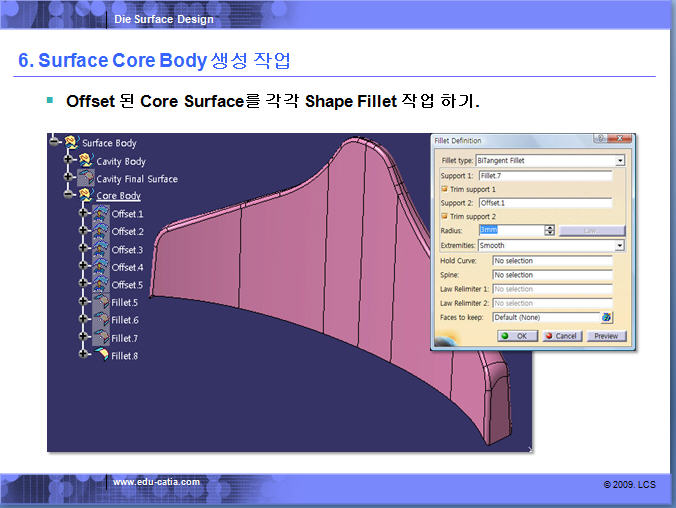Click the Radius spinner arrows
The image size is (676, 508).
[549, 231]
